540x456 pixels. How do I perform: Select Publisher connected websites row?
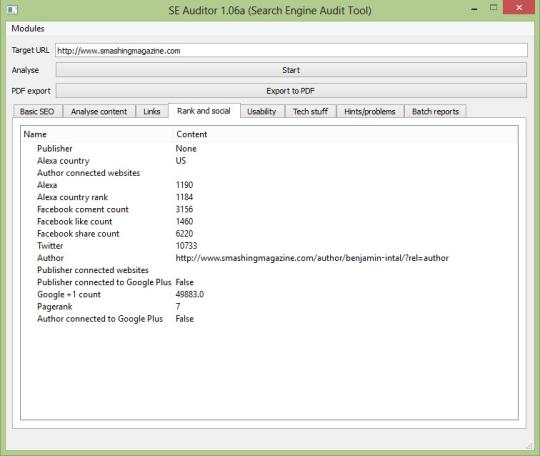tap(269, 270)
